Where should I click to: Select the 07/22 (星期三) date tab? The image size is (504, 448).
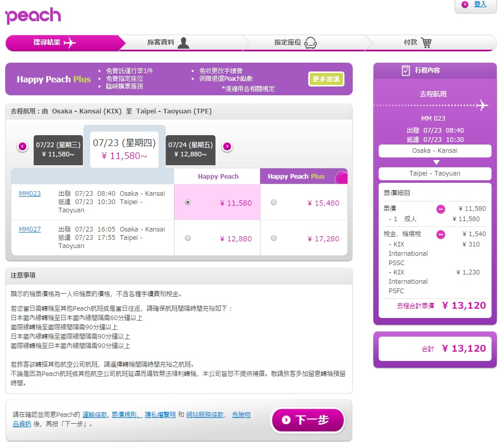click(x=58, y=150)
